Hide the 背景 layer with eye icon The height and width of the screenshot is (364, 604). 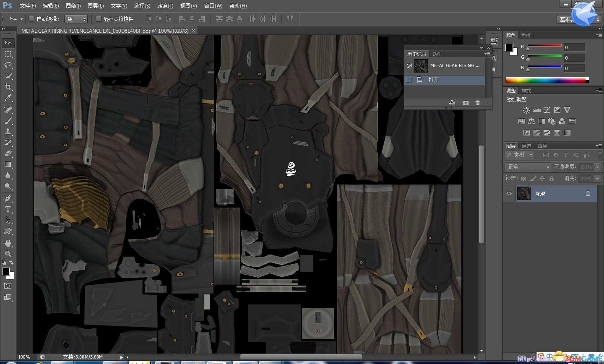click(x=509, y=193)
